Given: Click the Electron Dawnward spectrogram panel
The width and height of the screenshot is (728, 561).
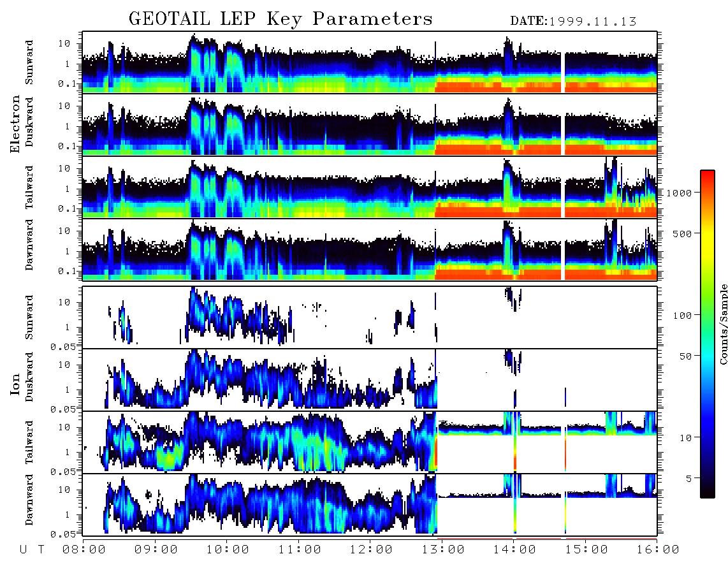Looking at the screenshot, I should 370,250.
